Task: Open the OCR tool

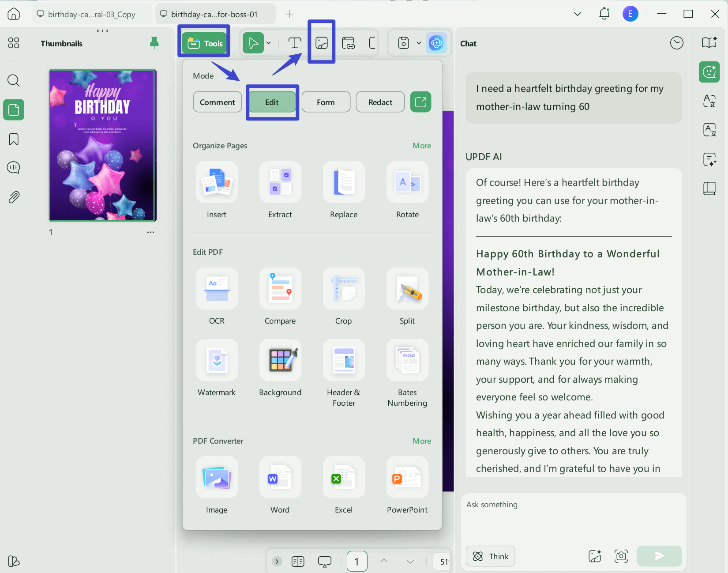Action: (x=217, y=289)
